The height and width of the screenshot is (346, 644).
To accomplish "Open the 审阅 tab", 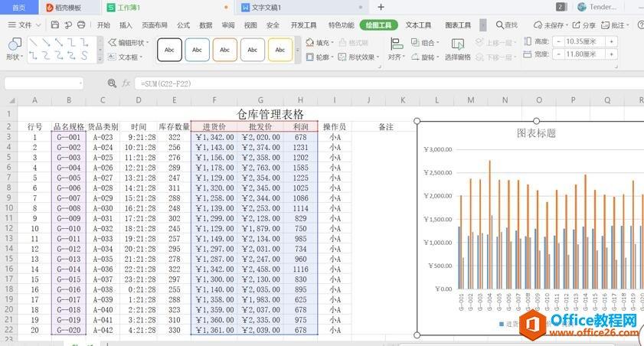I will (x=228, y=25).
